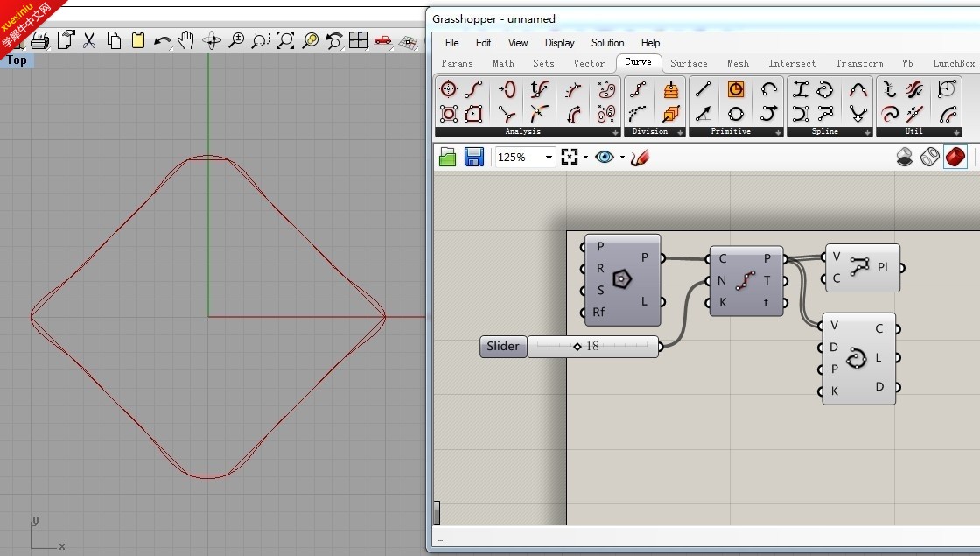Open the Help menu in Grasshopper
980x556 pixels.
[x=650, y=43]
